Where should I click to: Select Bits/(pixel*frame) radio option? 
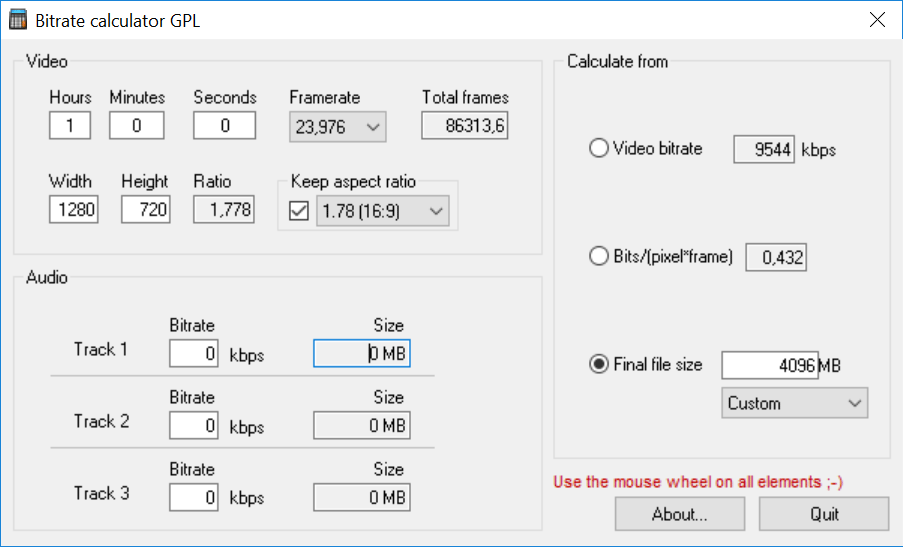tap(600, 257)
